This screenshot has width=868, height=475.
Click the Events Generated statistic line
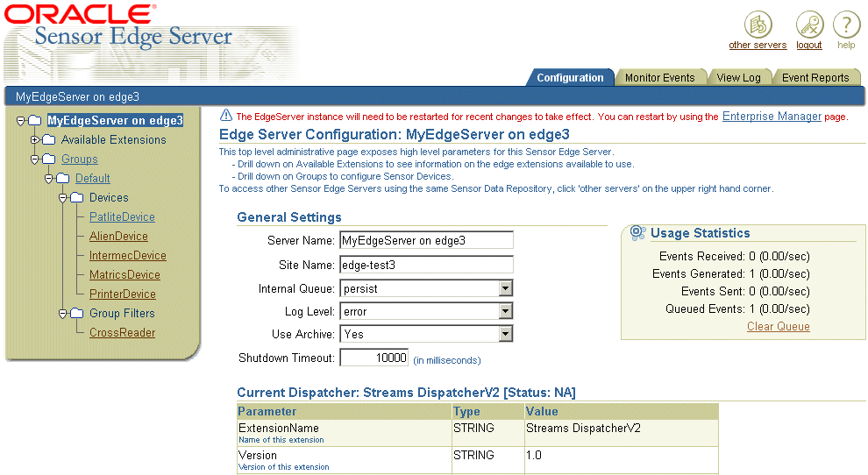pos(730,274)
